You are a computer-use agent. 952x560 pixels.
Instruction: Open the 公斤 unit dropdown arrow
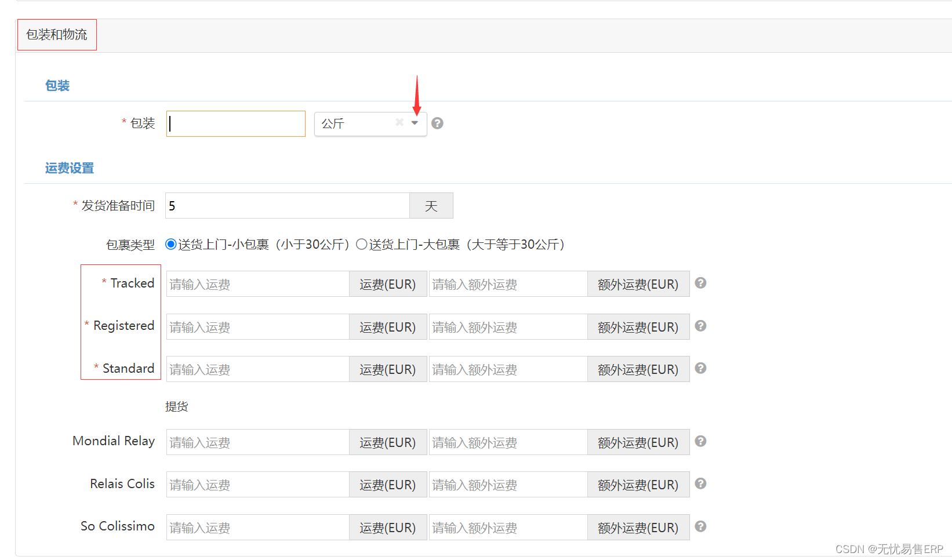tap(415, 123)
